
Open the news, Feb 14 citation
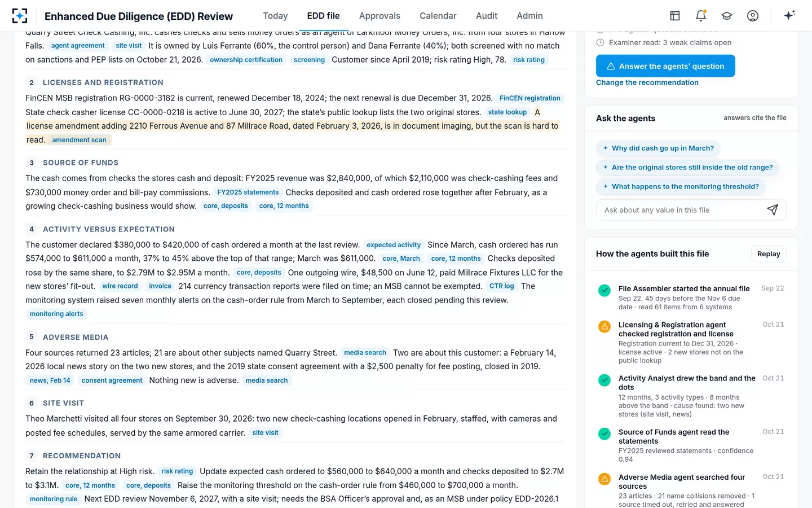coord(50,380)
